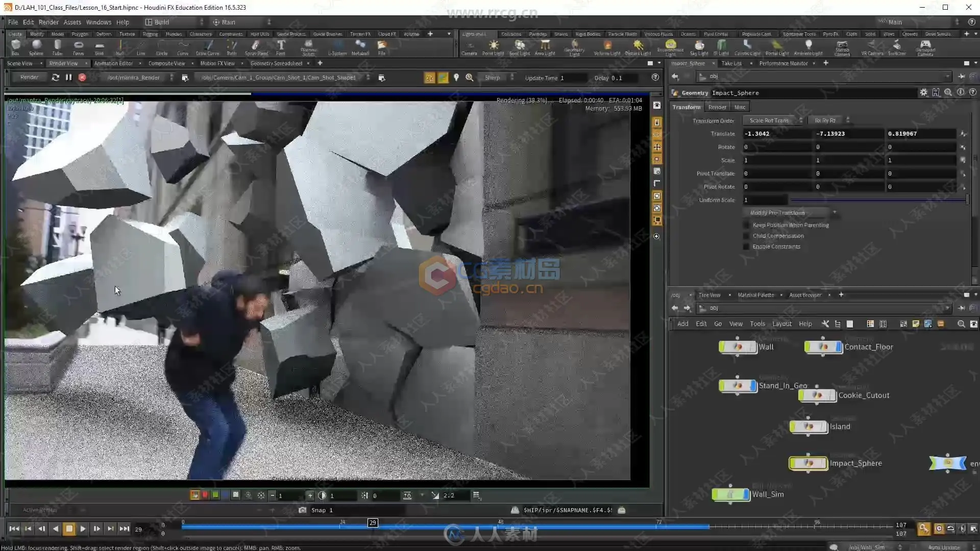Stop the render with red button
This screenshot has height=551, width=980.
82,78
